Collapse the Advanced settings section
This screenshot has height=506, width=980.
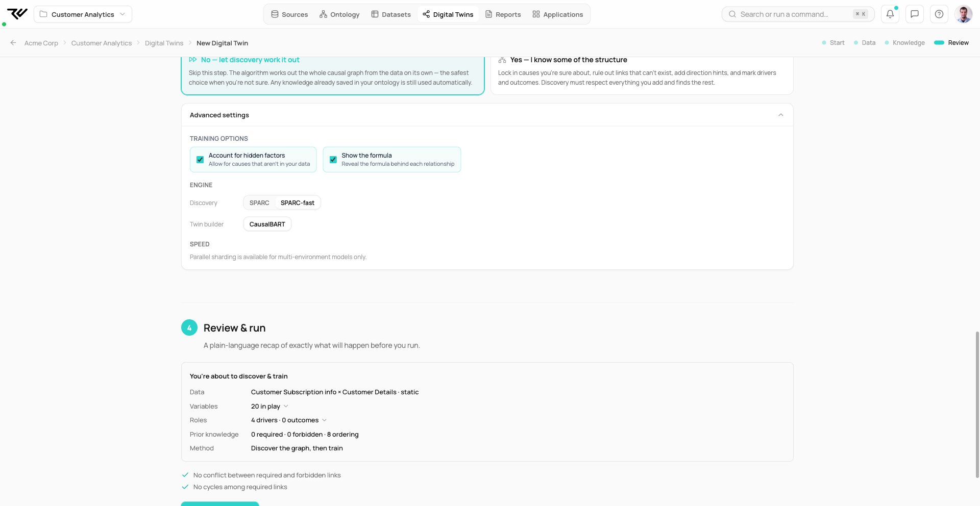781,115
